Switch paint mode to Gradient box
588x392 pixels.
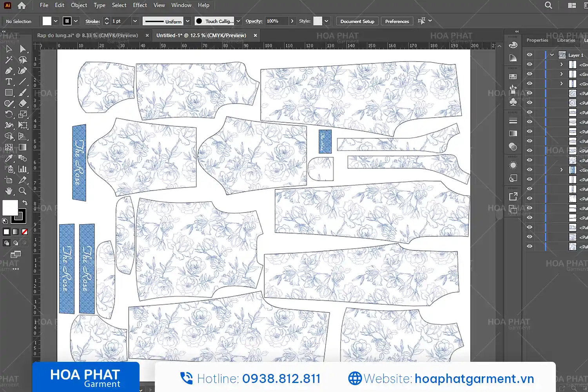(x=15, y=232)
